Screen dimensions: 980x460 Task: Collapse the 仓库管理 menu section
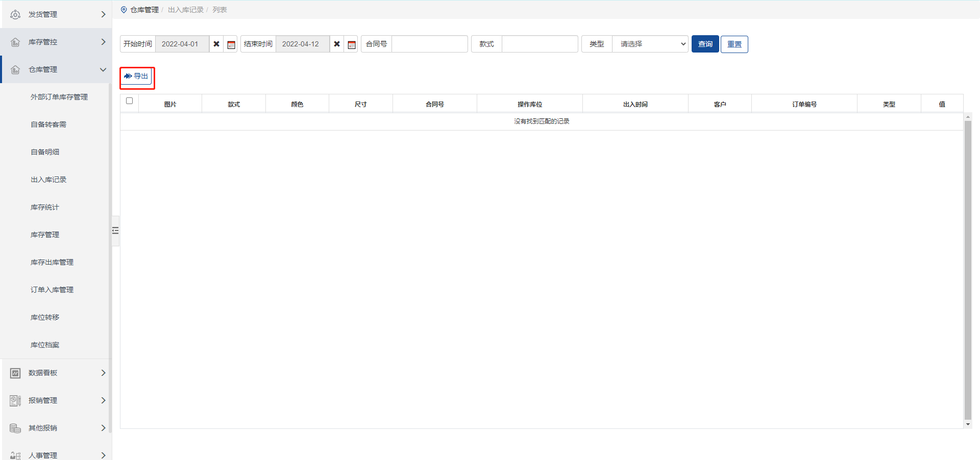click(103, 69)
